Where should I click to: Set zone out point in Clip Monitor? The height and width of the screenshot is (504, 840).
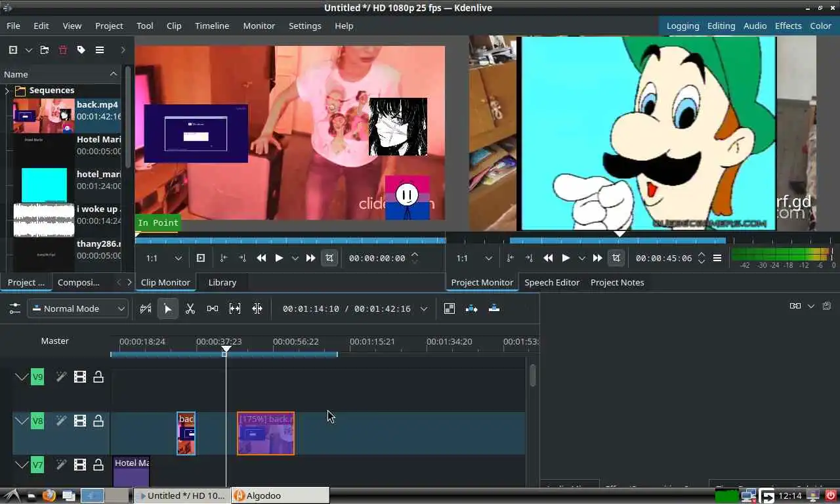(x=242, y=258)
